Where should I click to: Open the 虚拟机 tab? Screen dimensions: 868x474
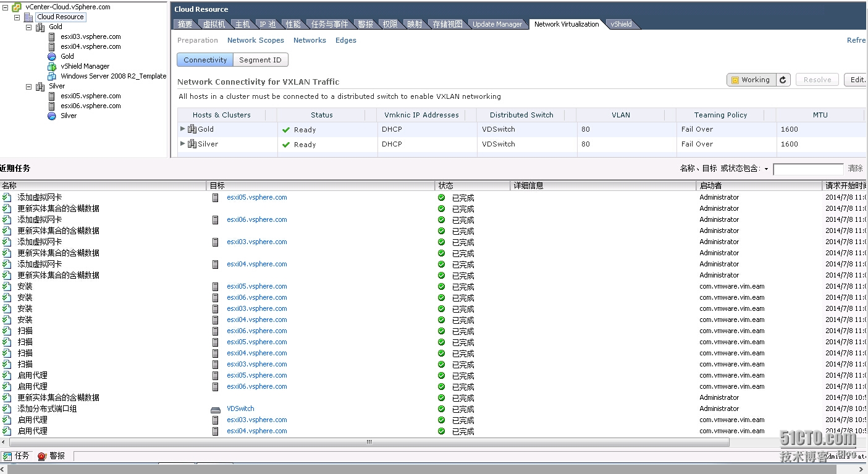point(214,24)
